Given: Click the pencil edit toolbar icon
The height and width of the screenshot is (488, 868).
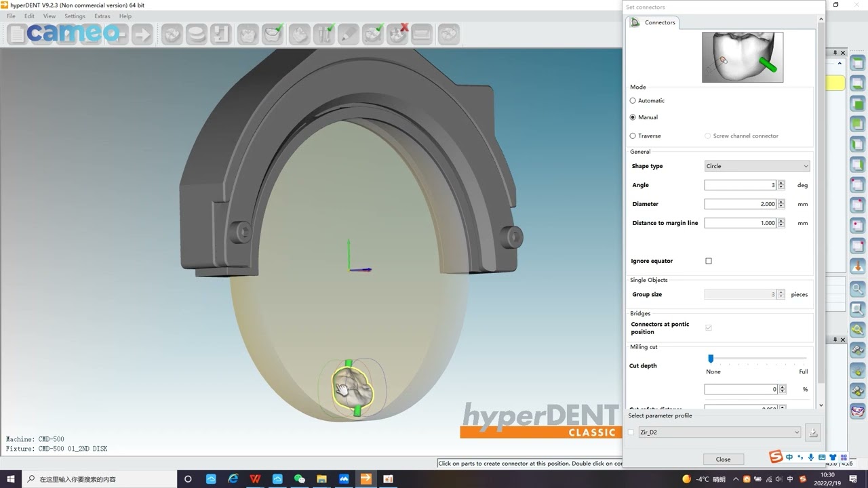Looking at the screenshot, I should [x=349, y=34].
